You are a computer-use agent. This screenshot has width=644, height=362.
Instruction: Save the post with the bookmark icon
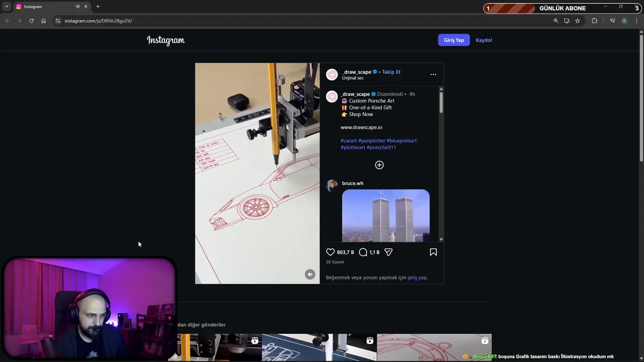433,252
